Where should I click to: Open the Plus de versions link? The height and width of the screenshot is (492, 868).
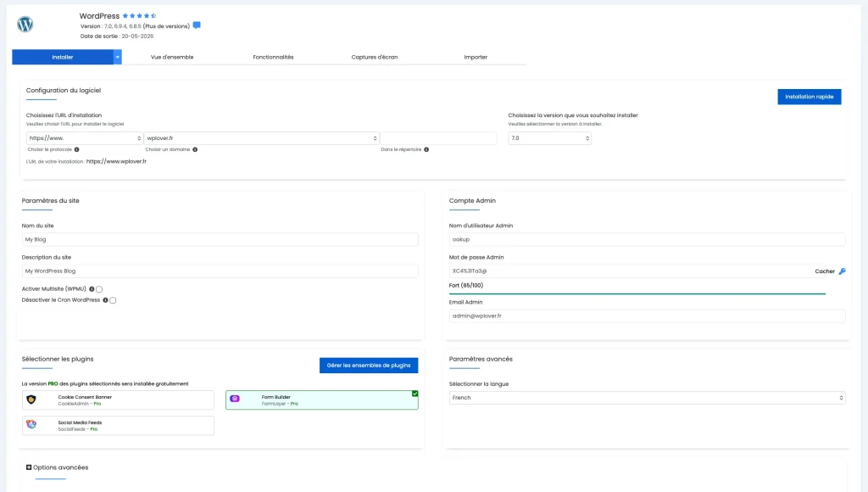point(166,26)
